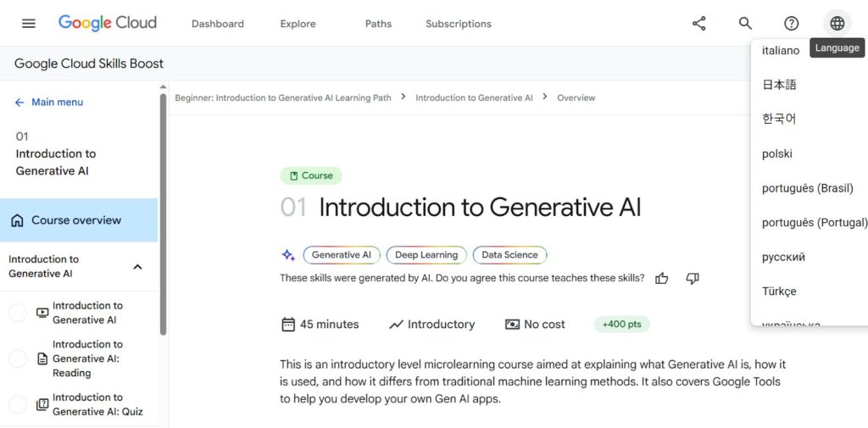Screen dimensions: 868x428
Task: Go to Subscriptions in top navigation
Action: [459, 24]
